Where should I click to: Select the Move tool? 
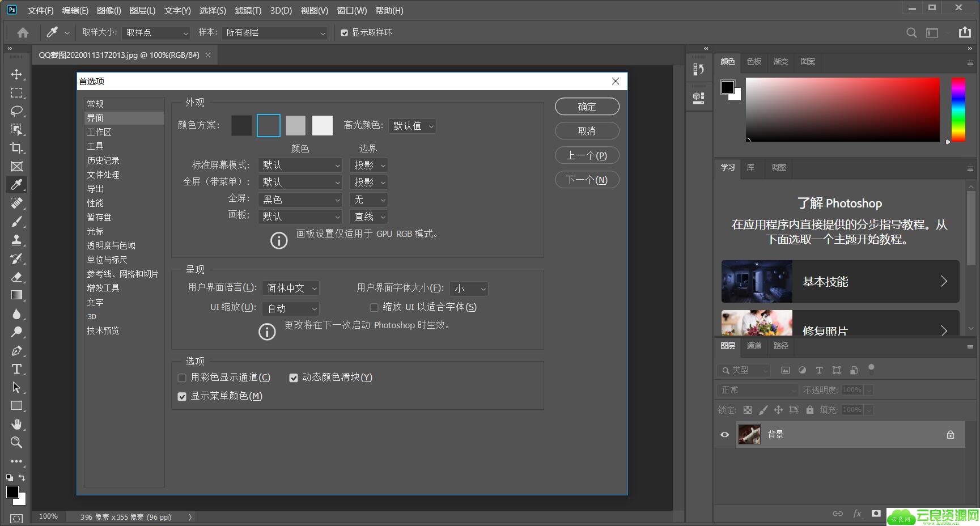click(16, 74)
